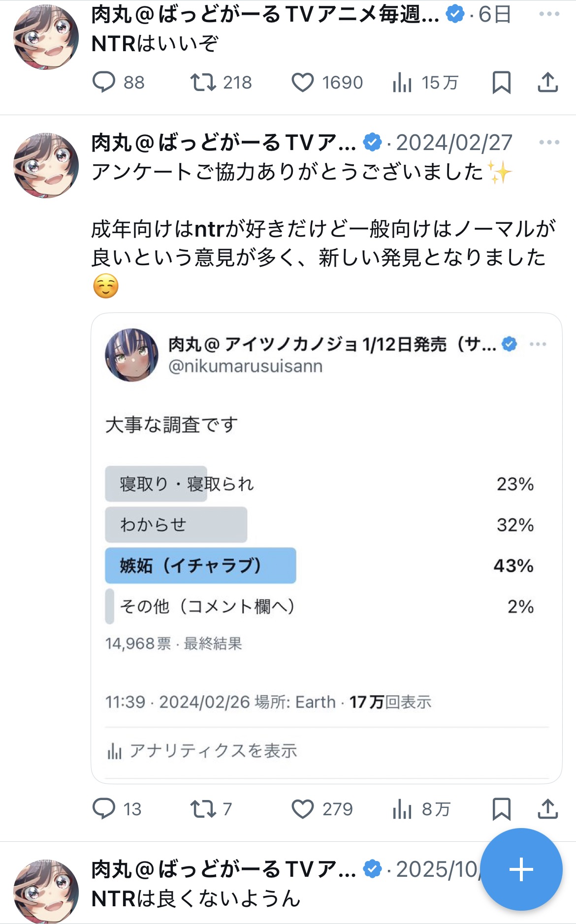Open more options for the 6日 tweet
Viewport: 576px width, 924px height.
tap(549, 14)
